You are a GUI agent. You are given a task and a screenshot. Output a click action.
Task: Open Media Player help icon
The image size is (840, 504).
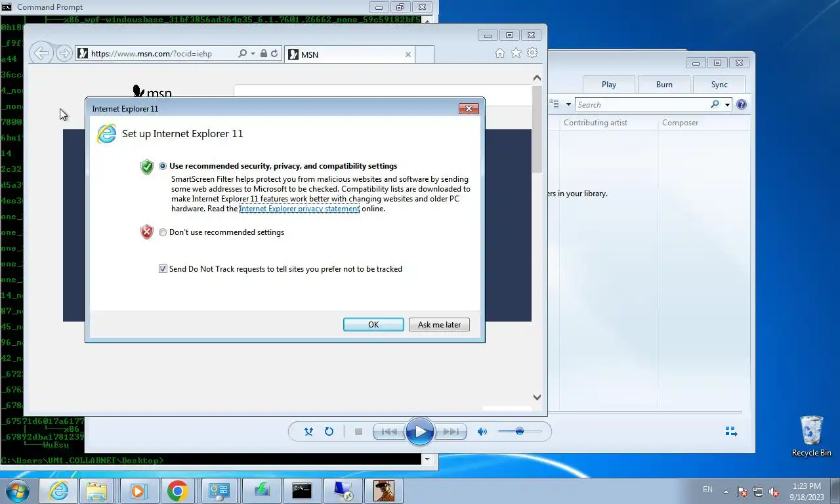pyautogui.click(x=742, y=104)
